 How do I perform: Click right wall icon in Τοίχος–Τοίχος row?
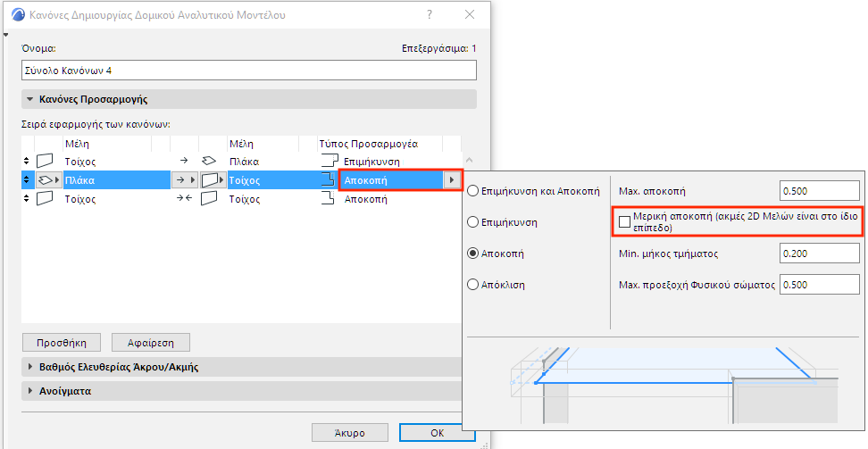(209, 199)
